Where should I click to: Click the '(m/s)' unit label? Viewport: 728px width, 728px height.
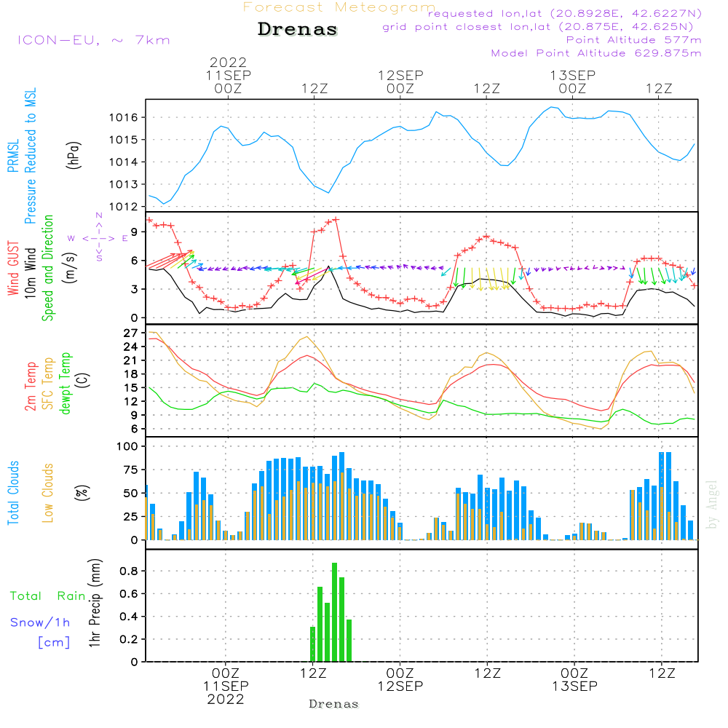click(69, 268)
